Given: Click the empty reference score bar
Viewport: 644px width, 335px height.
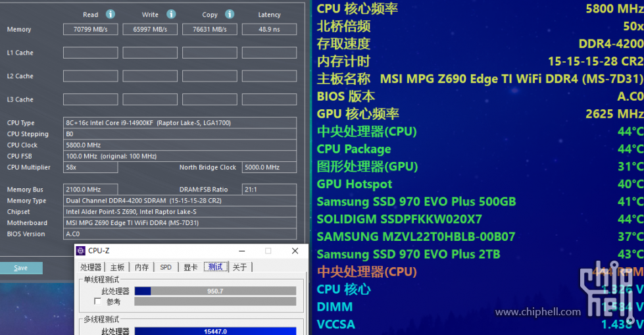Looking at the screenshot, I should point(215,301).
